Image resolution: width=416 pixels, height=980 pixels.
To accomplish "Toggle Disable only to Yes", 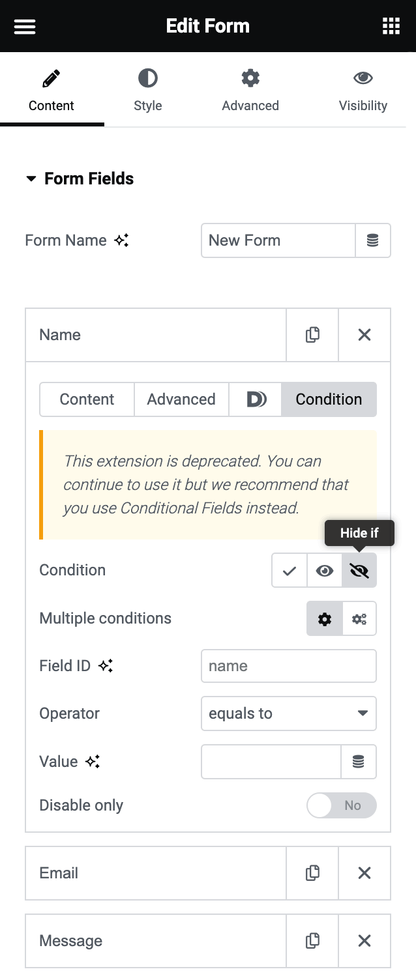I will [x=341, y=805].
